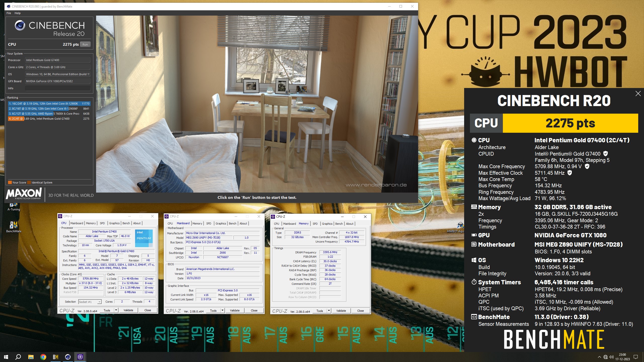Open SPD tab in right CPU-Z window
This screenshot has height=362, width=644.
(x=315, y=224)
